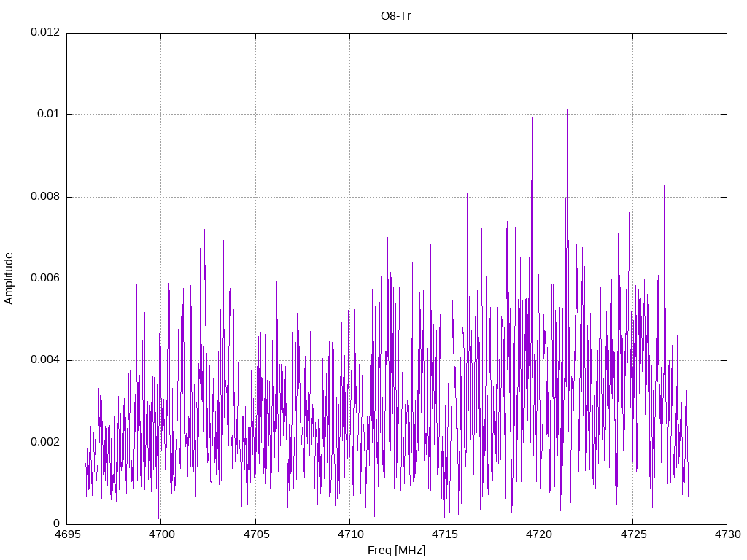
Task: Click the 4725 x-axis tick label
Action: click(x=633, y=534)
